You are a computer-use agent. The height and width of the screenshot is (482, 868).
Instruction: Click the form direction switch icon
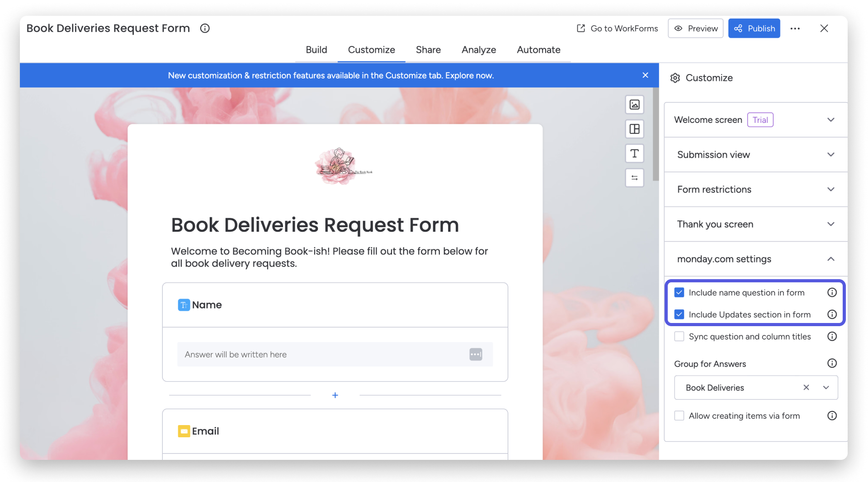point(634,178)
